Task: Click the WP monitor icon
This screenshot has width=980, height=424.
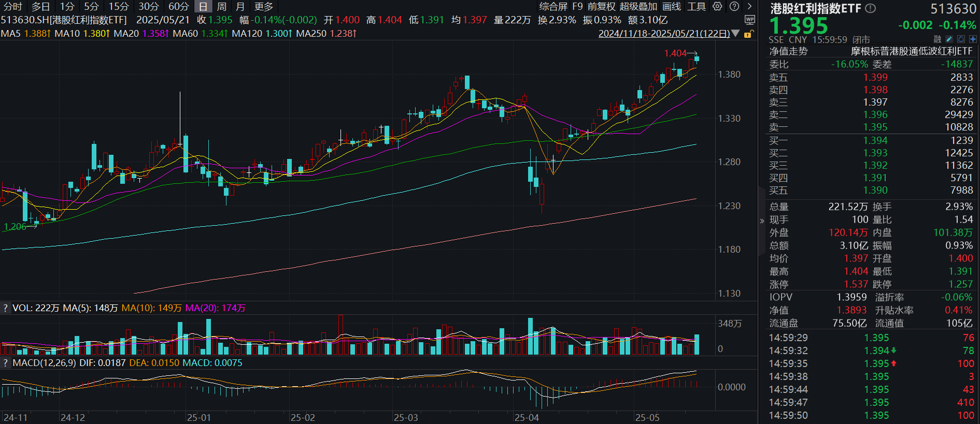Action: click(749, 20)
